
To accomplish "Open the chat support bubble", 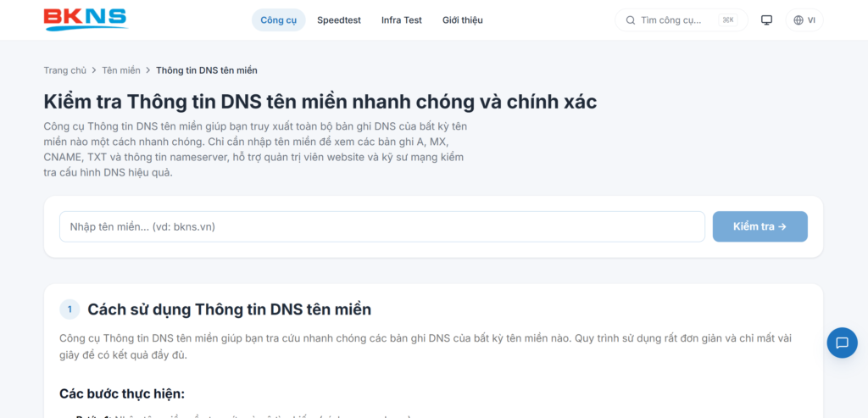I will (x=842, y=343).
